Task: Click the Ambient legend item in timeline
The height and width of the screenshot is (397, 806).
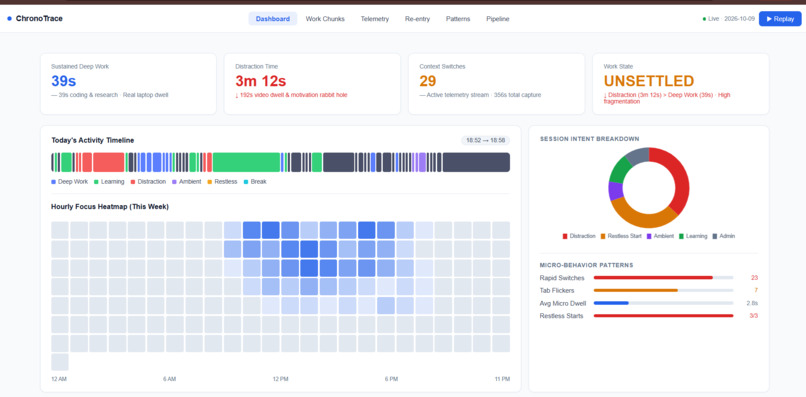Action: click(186, 182)
